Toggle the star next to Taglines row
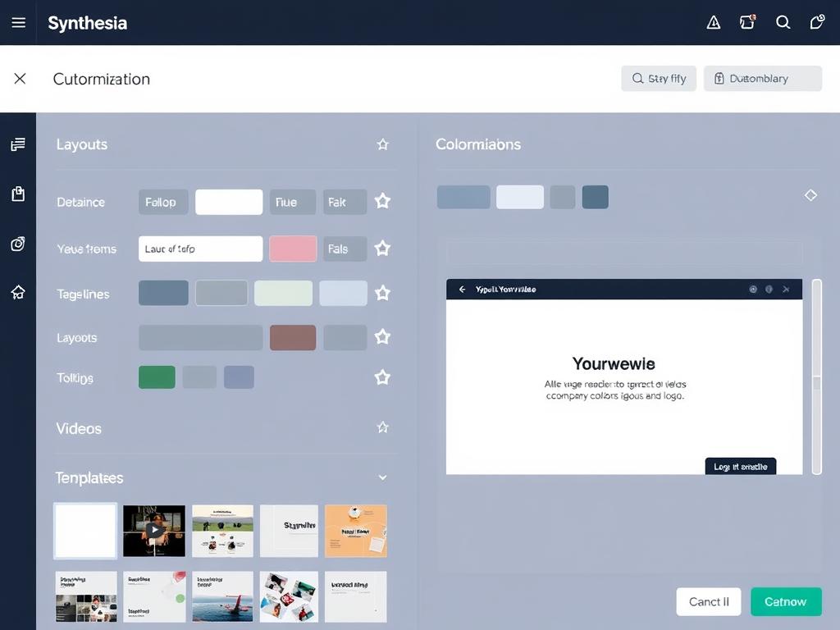Viewport: 840px width, 630px height. coord(382,294)
